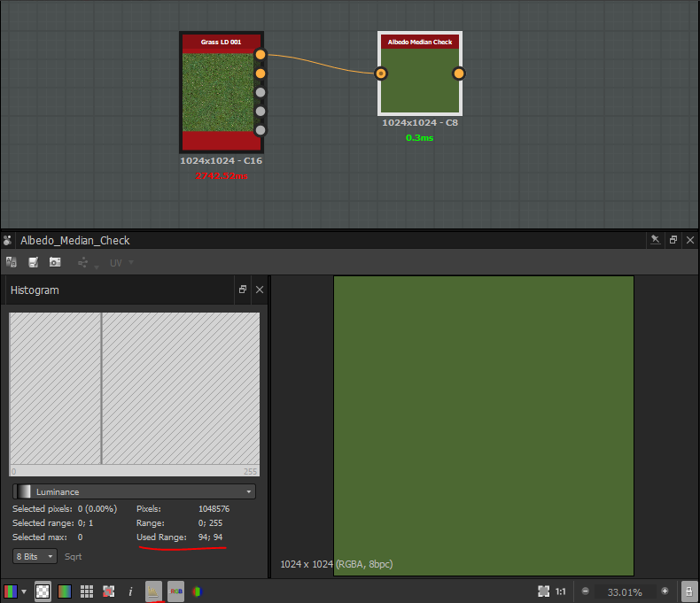This screenshot has height=603, width=700.
Task: Click the Sqrt histogram scale button
Action: coord(74,556)
